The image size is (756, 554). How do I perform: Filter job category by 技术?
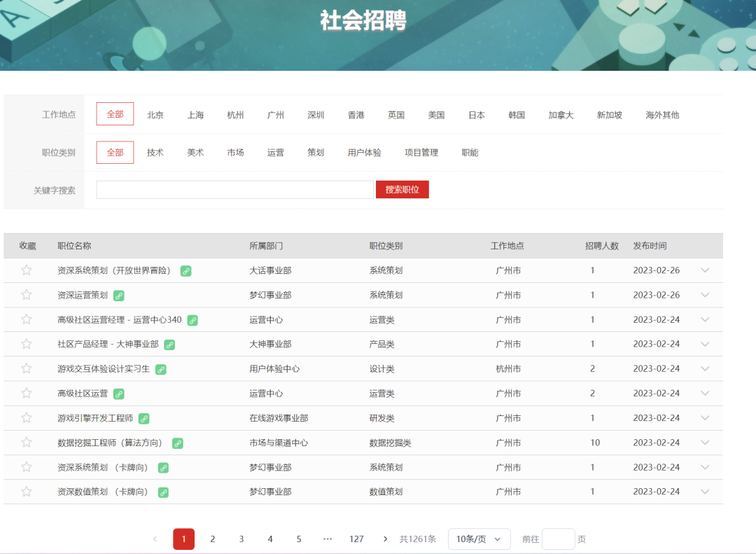coord(155,153)
